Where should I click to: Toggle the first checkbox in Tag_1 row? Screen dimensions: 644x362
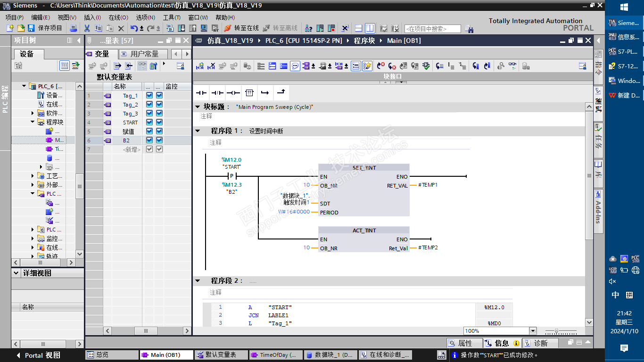click(149, 96)
